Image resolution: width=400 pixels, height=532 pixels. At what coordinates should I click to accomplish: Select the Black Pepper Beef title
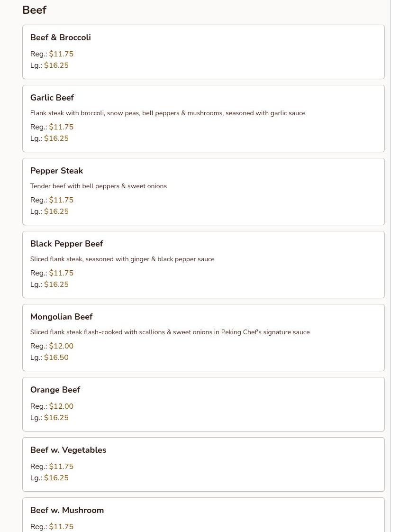(66, 244)
